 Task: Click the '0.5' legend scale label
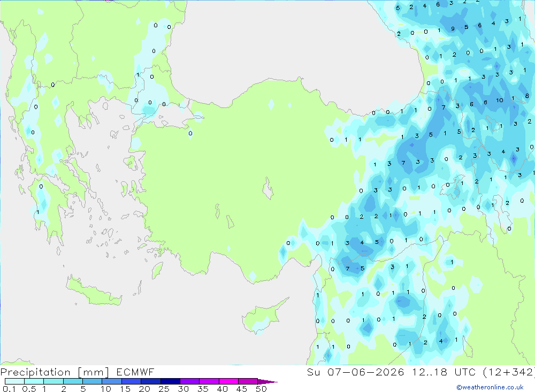point(29,389)
